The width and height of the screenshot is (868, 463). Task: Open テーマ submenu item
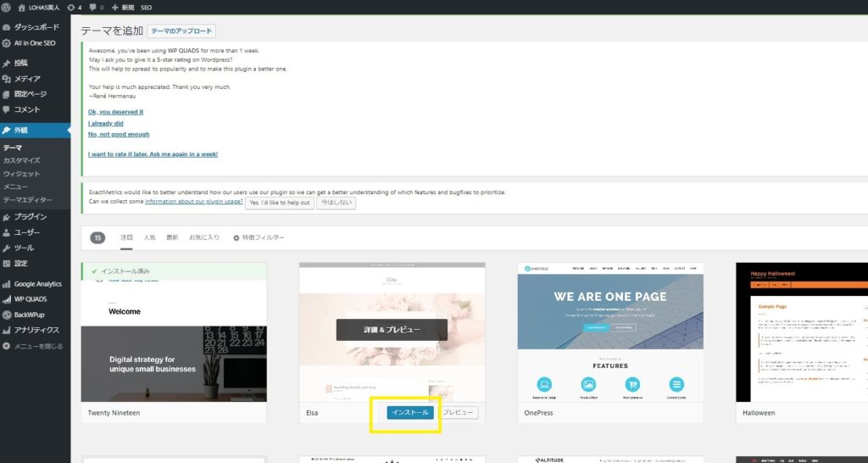[13, 148]
